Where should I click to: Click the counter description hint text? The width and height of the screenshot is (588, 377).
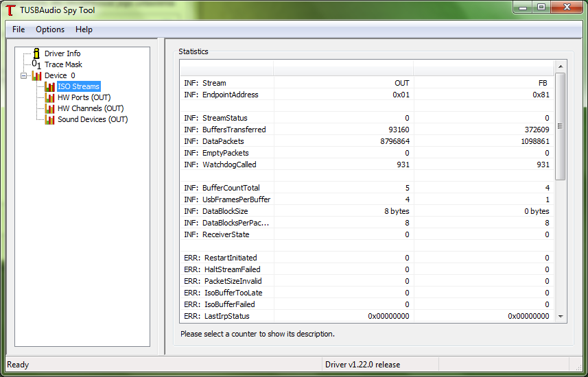point(257,334)
